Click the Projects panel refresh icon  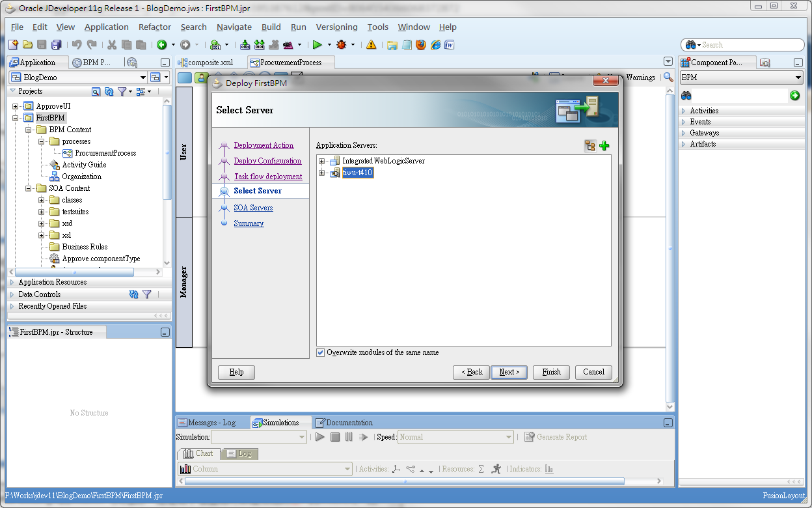[109, 92]
